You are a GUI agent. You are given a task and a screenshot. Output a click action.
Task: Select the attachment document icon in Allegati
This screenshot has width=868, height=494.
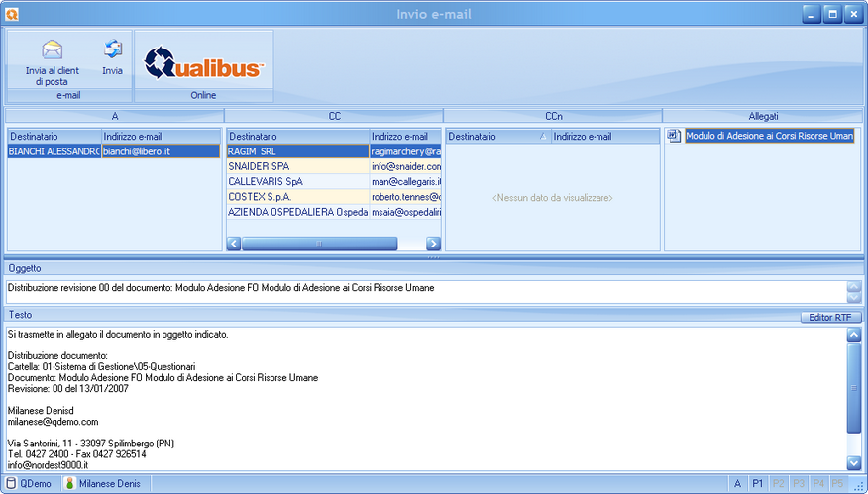[x=674, y=136]
